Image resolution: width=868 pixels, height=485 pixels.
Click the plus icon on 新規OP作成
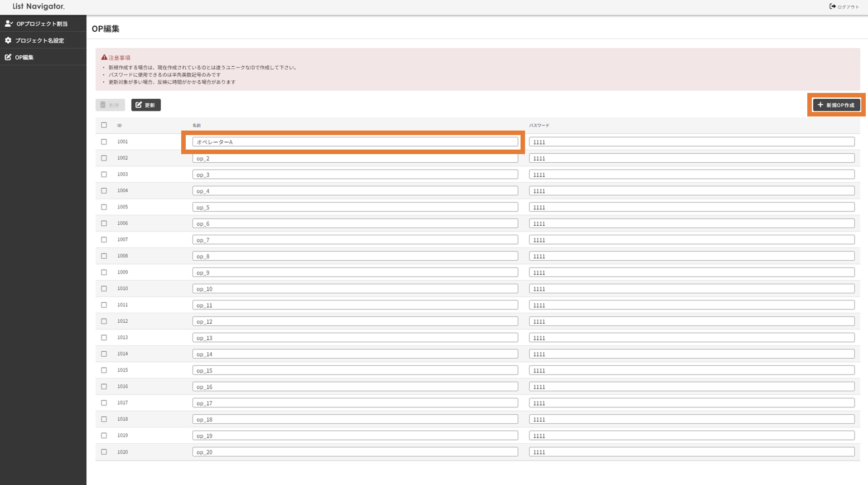[820, 105]
